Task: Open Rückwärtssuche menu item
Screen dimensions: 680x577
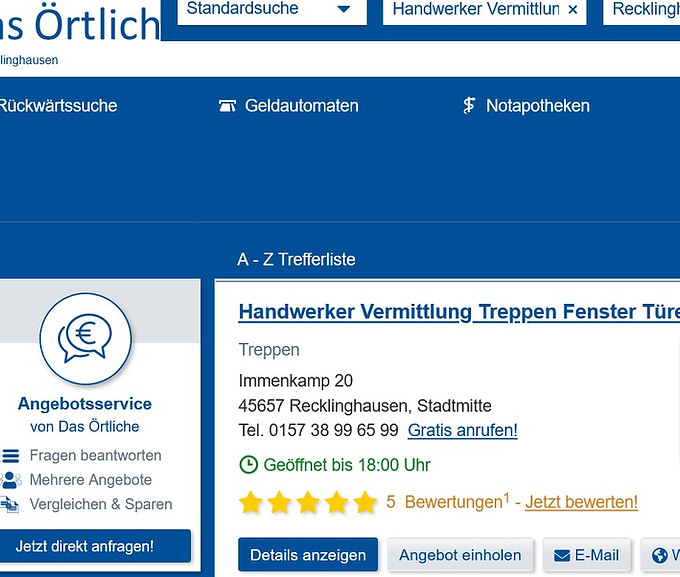Action: (x=58, y=106)
